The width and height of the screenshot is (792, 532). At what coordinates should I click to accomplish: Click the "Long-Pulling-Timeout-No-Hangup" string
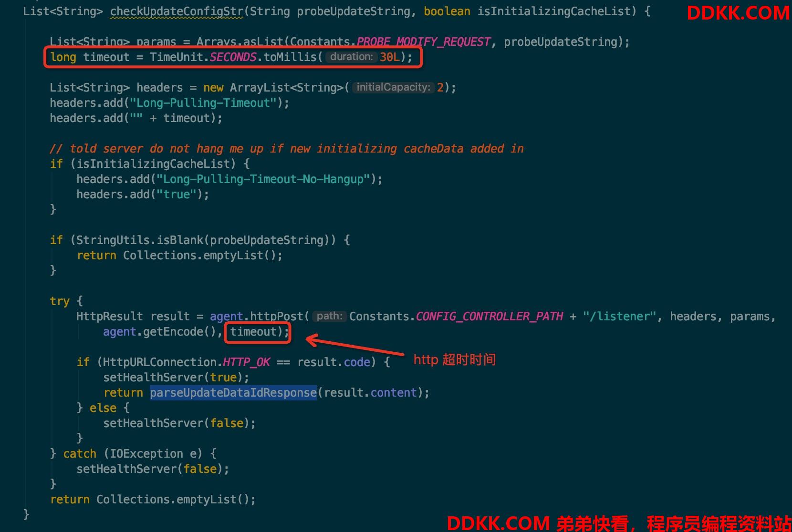pos(263,179)
